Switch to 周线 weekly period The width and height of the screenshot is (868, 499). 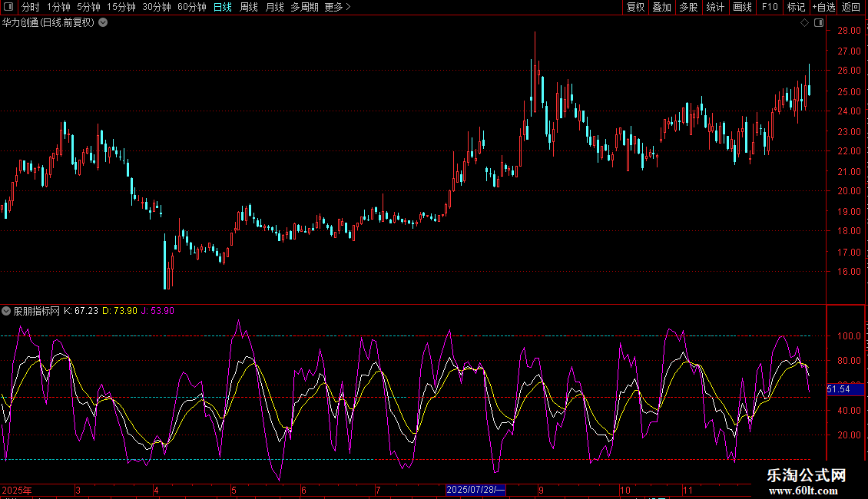[x=249, y=7]
